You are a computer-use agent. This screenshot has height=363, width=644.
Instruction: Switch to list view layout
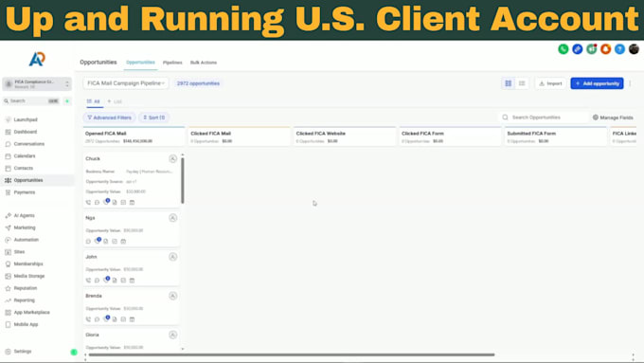(522, 83)
